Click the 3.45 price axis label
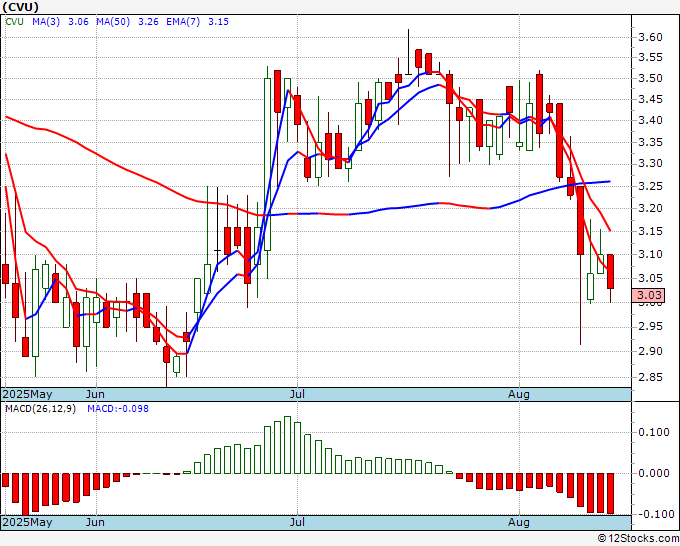 pos(651,99)
